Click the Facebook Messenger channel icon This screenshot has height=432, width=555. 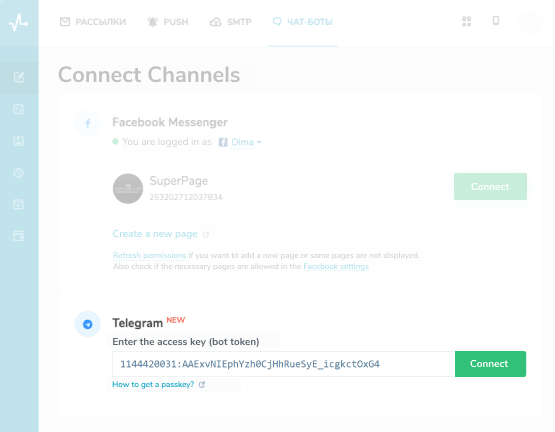pyautogui.click(x=88, y=123)
